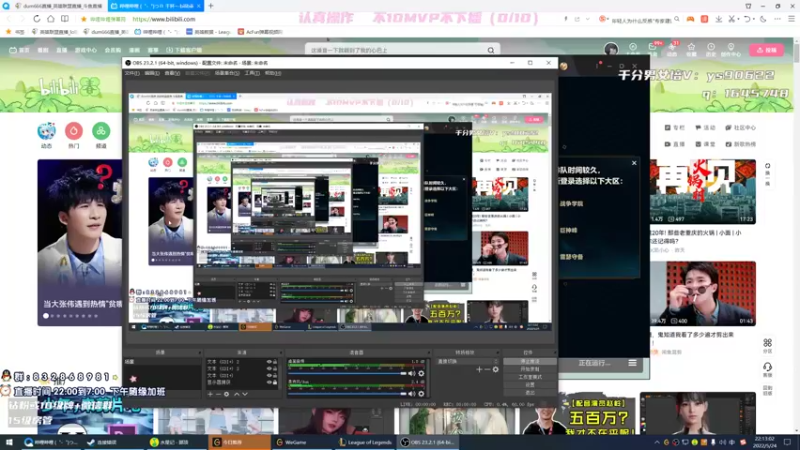Image resolution: width=800 pixels, height=450 pixels.
Task: Adjust 桌面音频 volume slider
Action: [347, 373]
